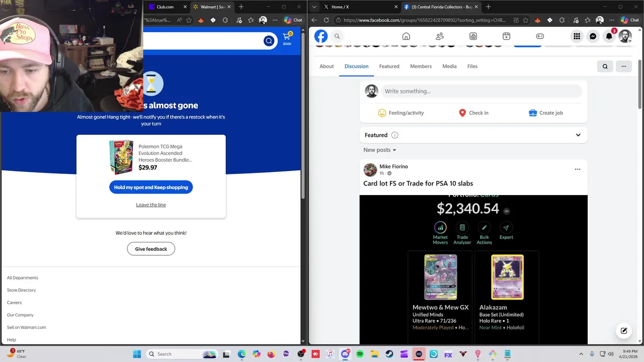The height and width of the screenshot is (362, 644).
Task: Open the Walmart shopping cart
Action: [x=287, y=38]
